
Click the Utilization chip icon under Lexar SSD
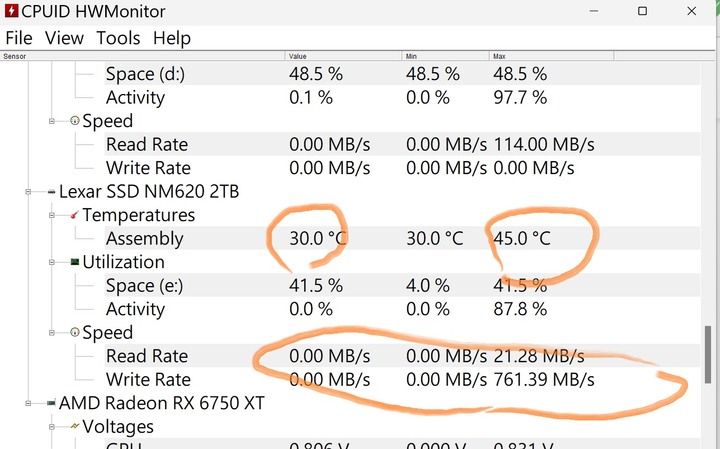tap(74, 262)
